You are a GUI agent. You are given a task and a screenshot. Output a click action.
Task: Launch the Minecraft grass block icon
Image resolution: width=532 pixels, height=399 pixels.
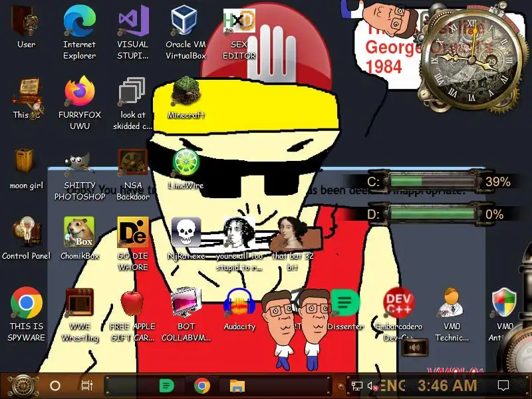[186, 97]
